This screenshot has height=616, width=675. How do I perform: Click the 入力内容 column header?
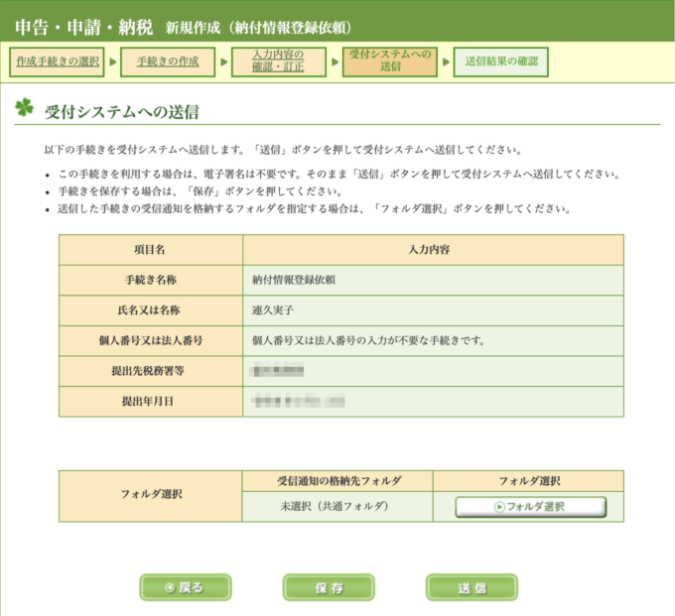point(433,250)
